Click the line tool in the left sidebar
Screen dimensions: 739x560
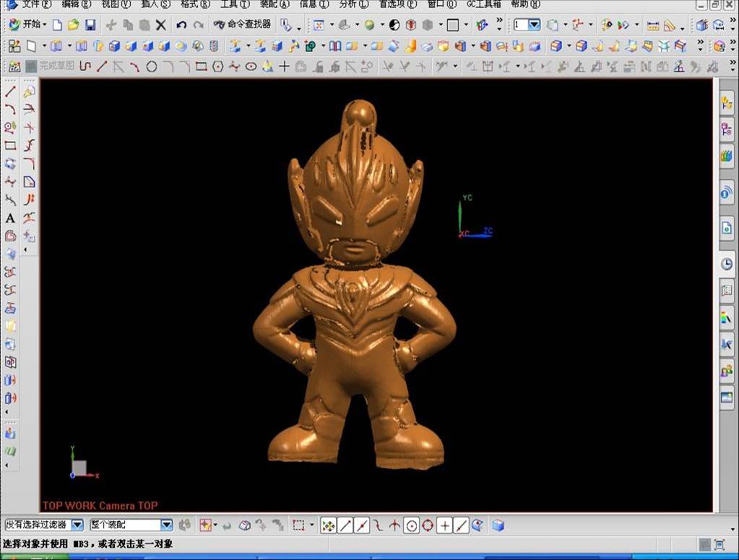10,92
